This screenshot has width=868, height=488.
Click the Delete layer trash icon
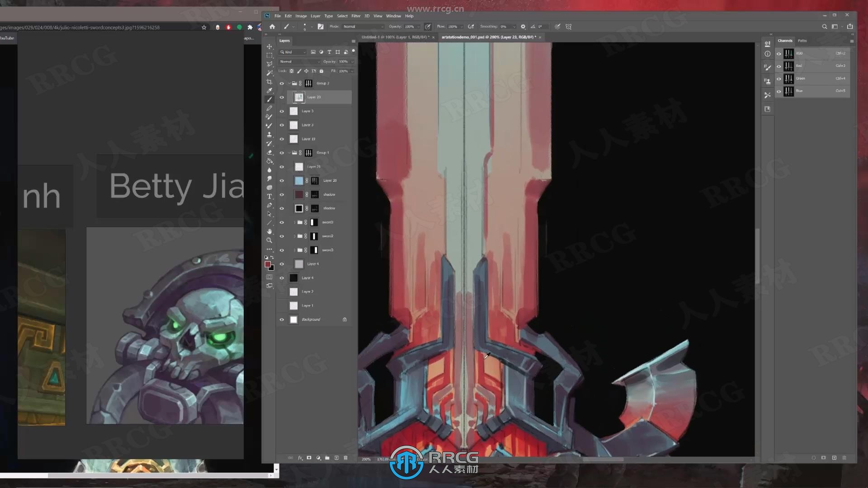pyautogui.click(x=346, y=458)
